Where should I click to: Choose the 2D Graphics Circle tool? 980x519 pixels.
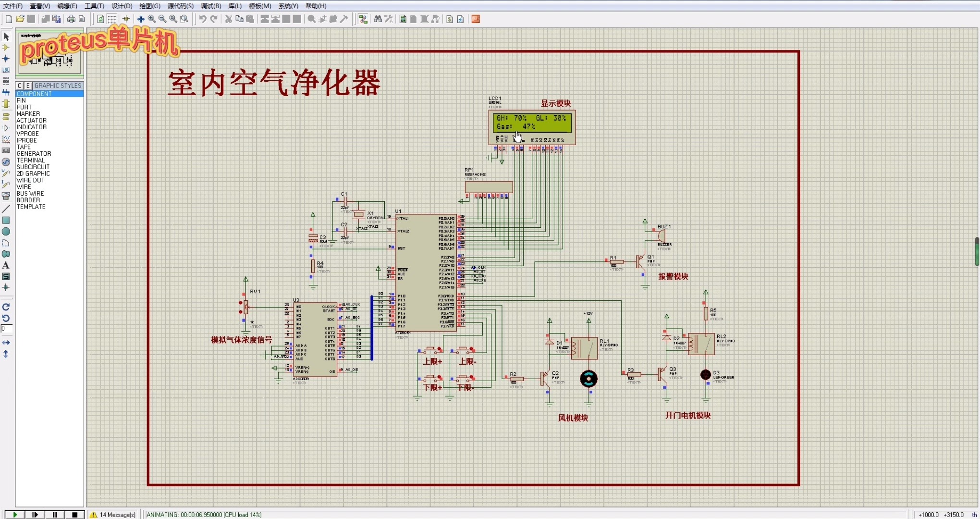pos(6,232)
